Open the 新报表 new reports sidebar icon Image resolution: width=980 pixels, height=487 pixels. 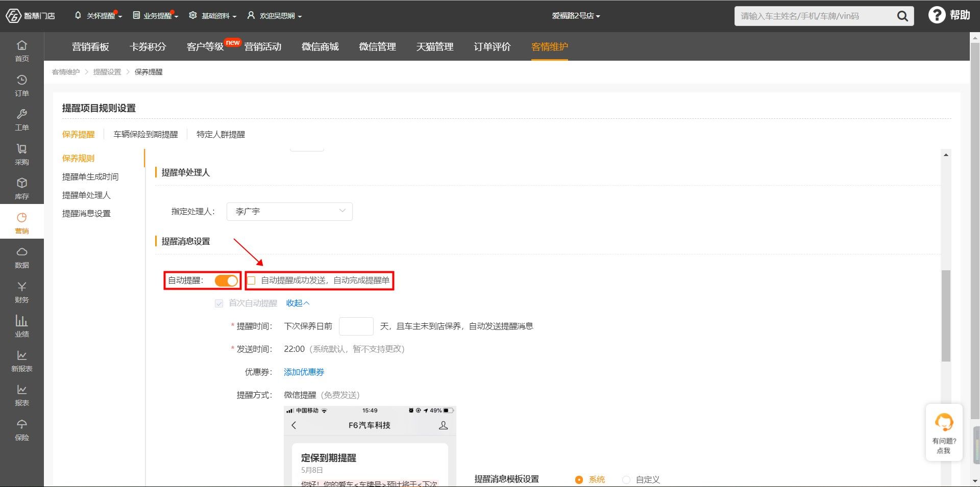pos(22,361)
